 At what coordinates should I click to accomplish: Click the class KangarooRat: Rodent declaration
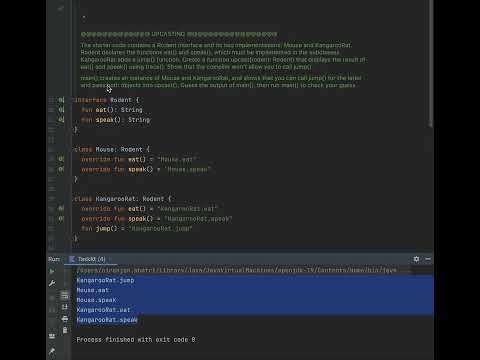(x=123, y=199)
